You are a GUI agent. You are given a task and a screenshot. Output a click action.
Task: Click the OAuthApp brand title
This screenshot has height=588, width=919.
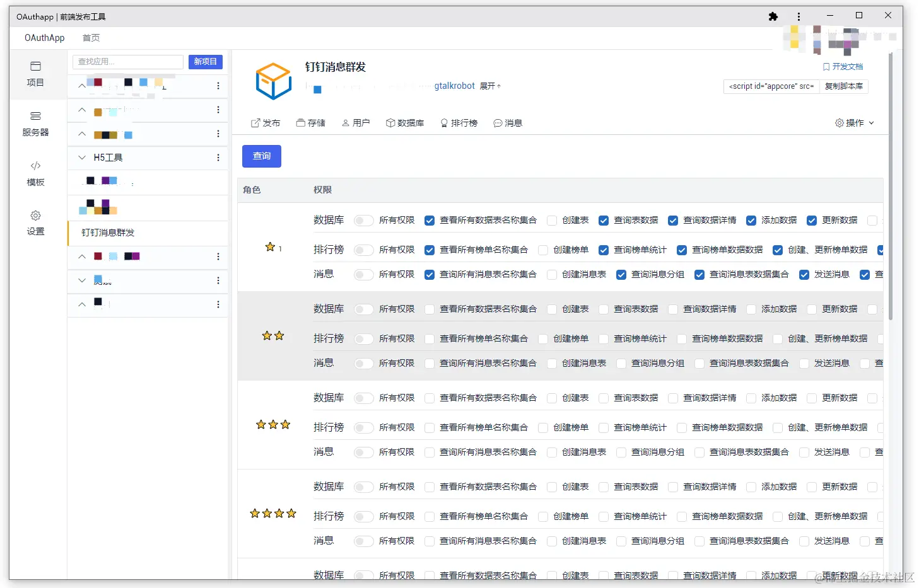(x=45, y=38)
